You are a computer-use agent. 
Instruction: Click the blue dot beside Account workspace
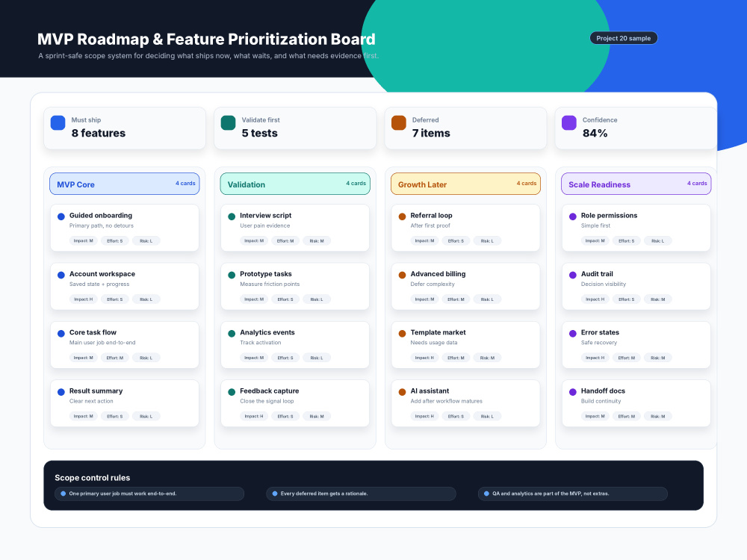tap(61, 276)
